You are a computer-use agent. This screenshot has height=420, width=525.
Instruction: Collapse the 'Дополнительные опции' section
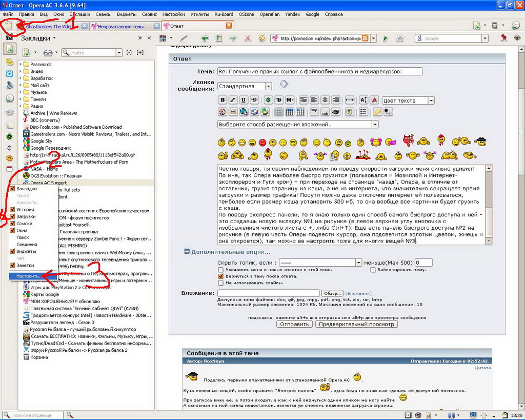(187, 251)
